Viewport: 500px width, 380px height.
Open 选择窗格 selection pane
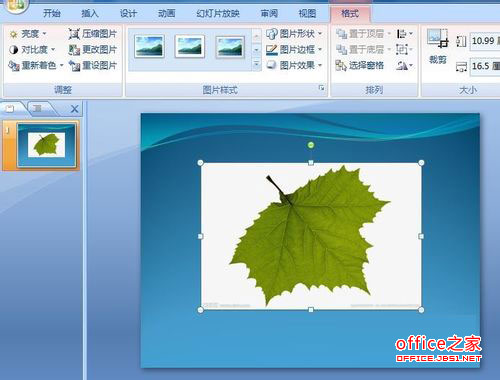360,65
